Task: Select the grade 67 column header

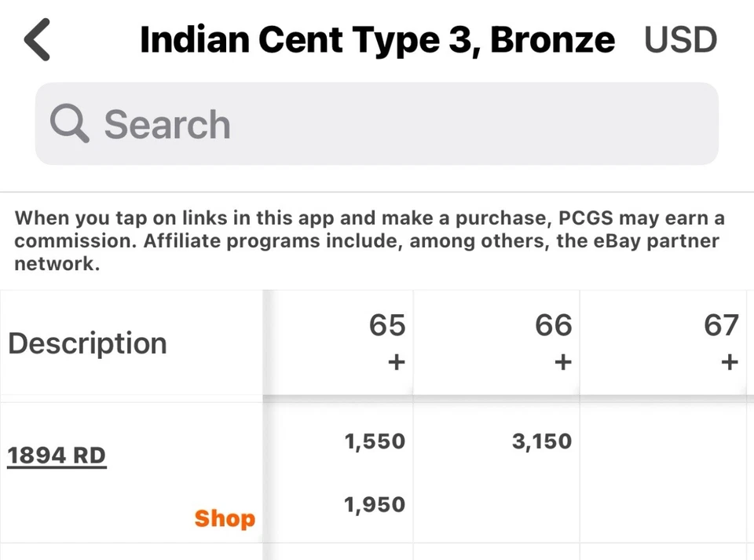Action: [721, 325]
